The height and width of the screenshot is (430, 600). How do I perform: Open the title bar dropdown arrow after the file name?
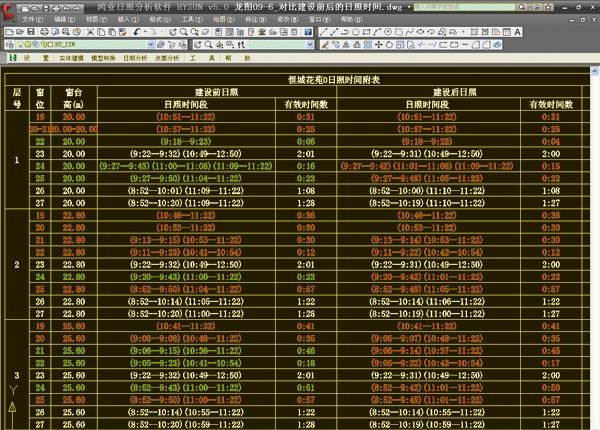pyautogui.click(x=409, y=7)
